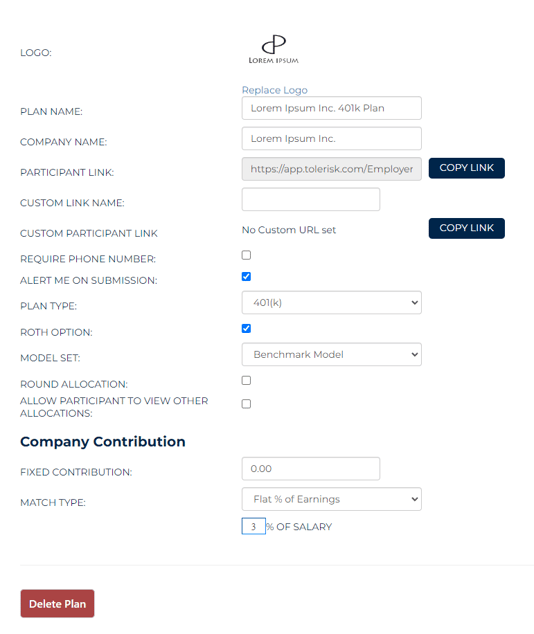This screenshot has width=534, height=634.
Task: Click the Fixed Contribution amount field
Action: (x=310, y=469)
